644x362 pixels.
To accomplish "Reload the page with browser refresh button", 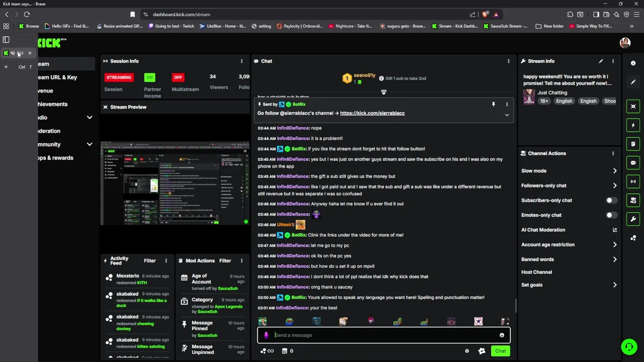I will pos(27,15).
